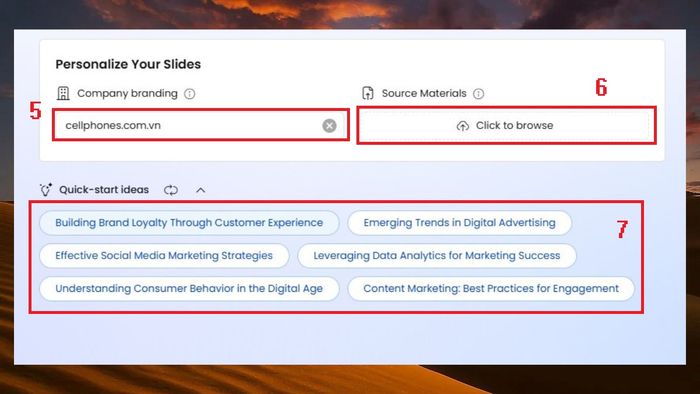Click the Quick-start ideas lightbulb icon
The height and width of the screenshot is (394, 700).
click(46, 190)
